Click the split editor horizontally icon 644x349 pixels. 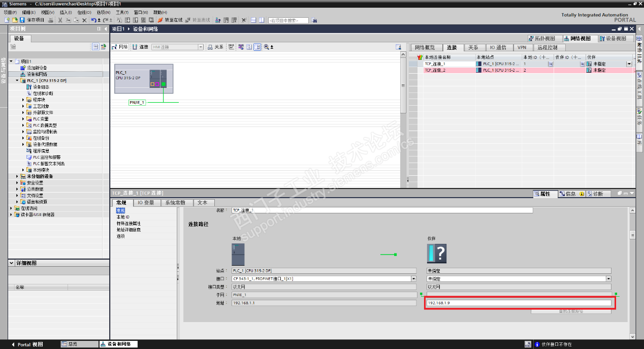[x=253, y=20]
